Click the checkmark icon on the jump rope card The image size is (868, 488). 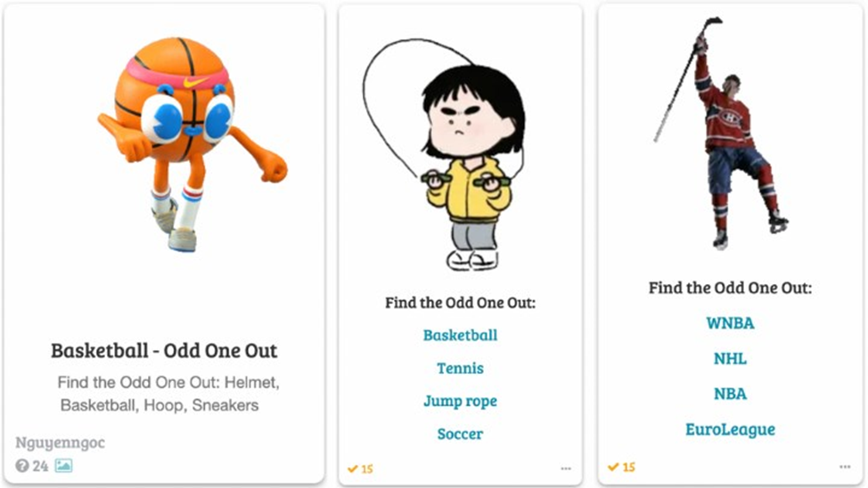(353, 469)
